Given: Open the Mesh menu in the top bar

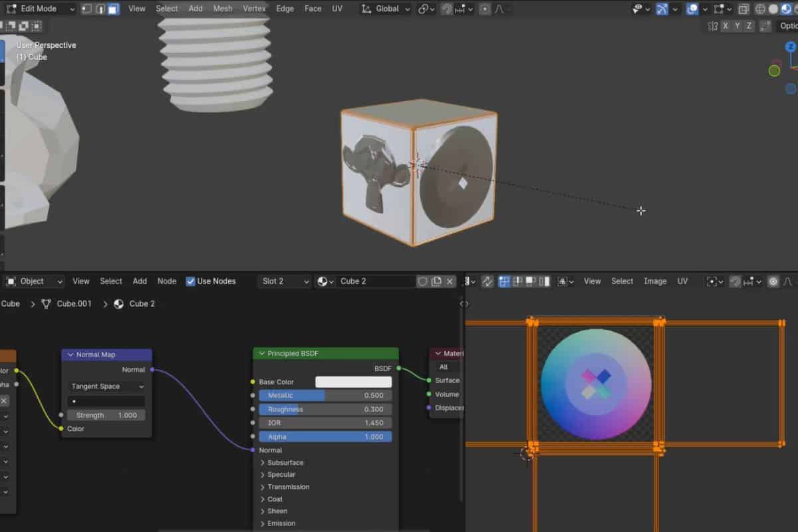Looking at the screenshot, I should (223, 9).
